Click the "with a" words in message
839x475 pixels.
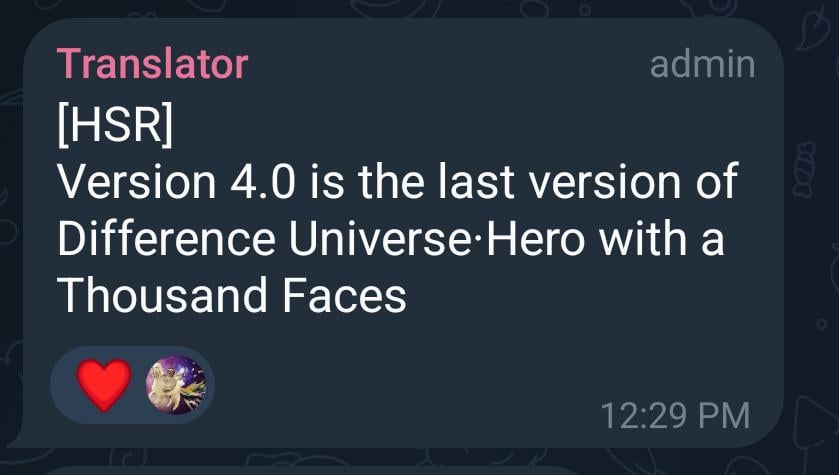click(661, 239)
